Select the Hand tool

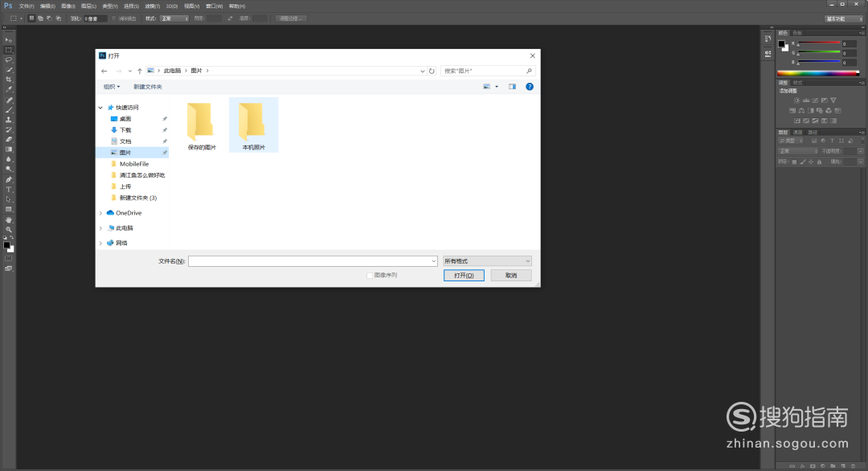(x=8, y=219)
